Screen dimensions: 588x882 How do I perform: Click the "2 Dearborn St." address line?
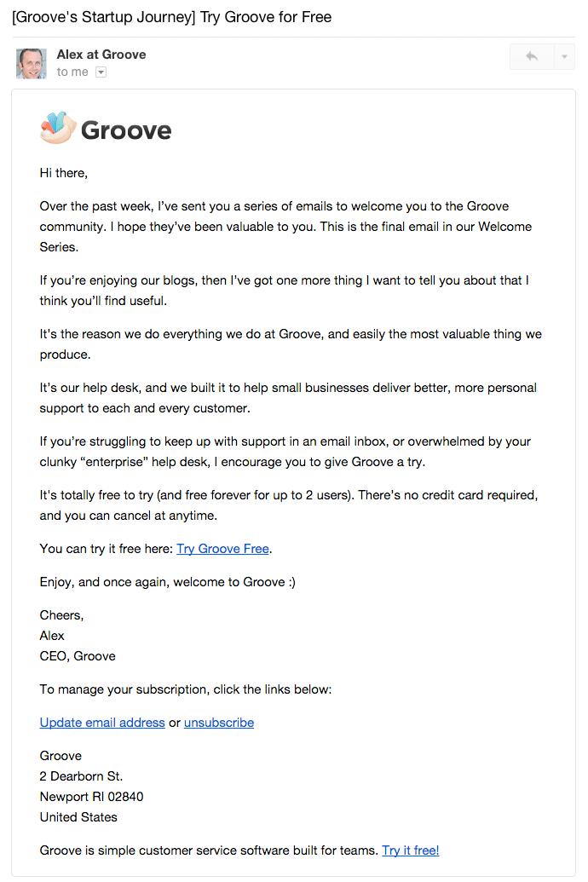[x=81, y=776]
